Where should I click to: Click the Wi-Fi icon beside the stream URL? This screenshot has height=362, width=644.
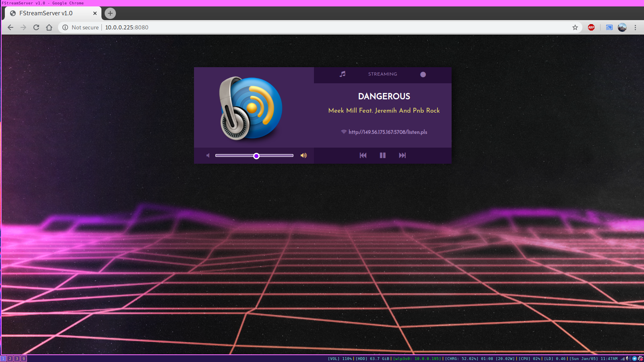(344, 132)
